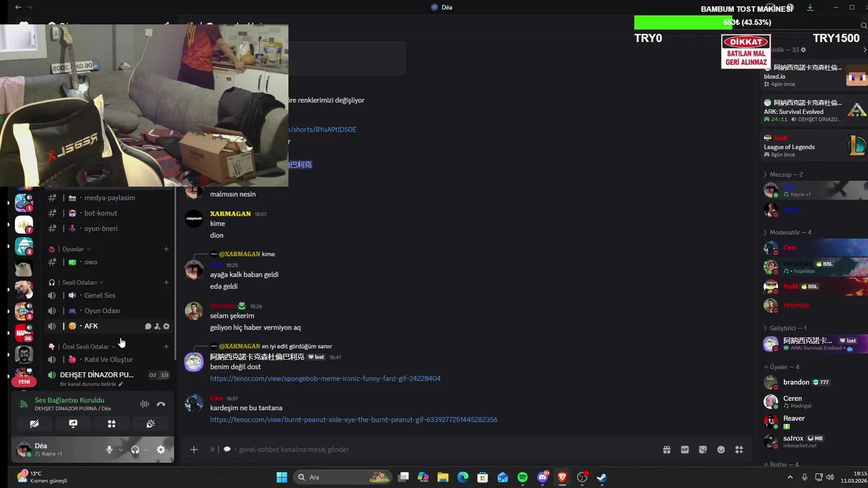Open the activities button in voice panel
Image resolution: width=868 pixels, height=488 pixels.
coord(112,424)
